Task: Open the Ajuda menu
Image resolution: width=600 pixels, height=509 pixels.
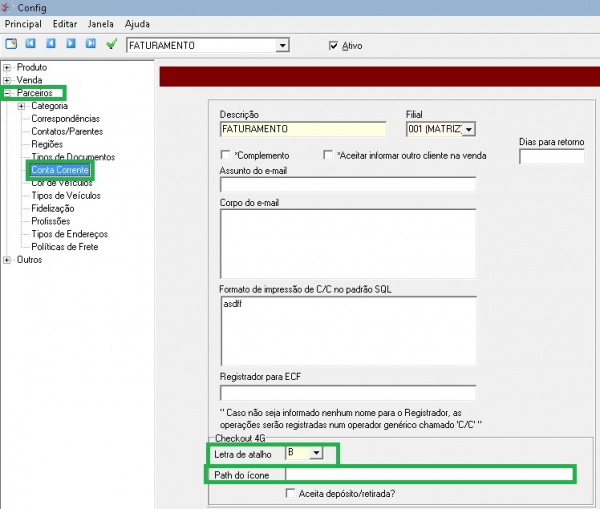Action: tap(137, 23)
